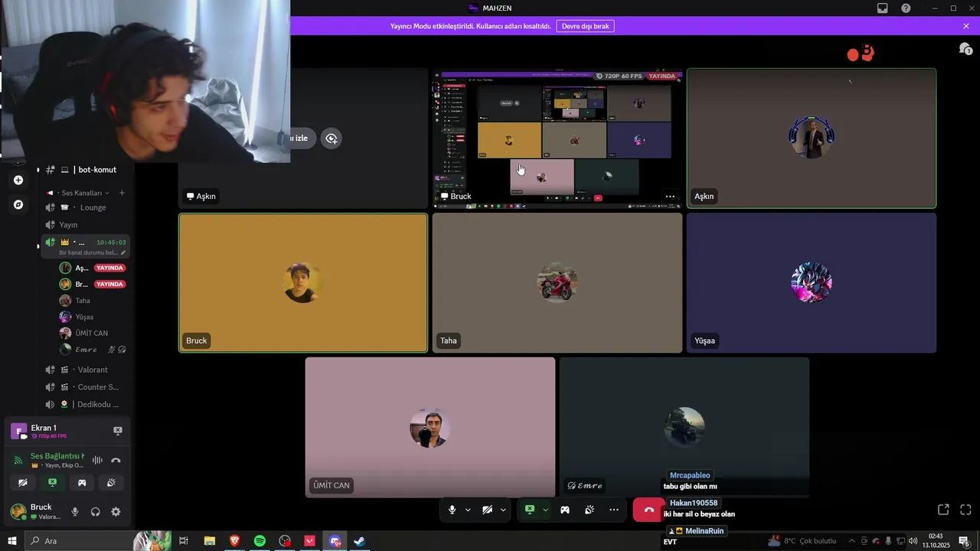Deafen with headphones icon in user panel
Image resolution: width=980 pixels, height=551 pixels.
96,512
